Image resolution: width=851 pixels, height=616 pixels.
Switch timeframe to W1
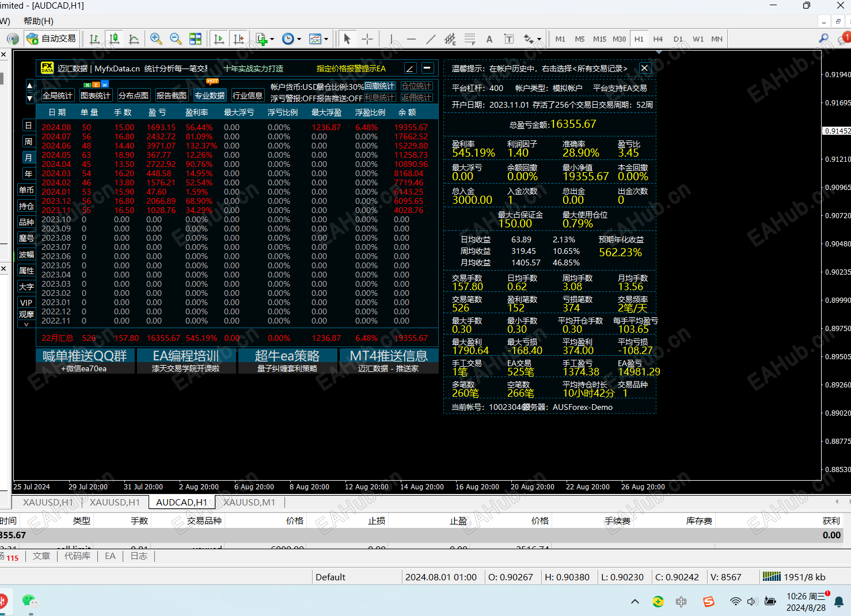coord(698,39)
